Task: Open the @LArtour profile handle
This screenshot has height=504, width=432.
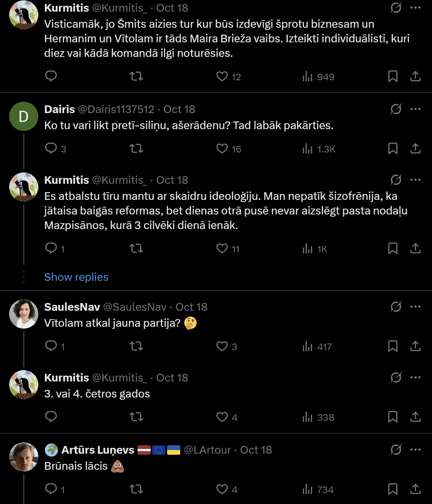Action: (x=207, y=450)
